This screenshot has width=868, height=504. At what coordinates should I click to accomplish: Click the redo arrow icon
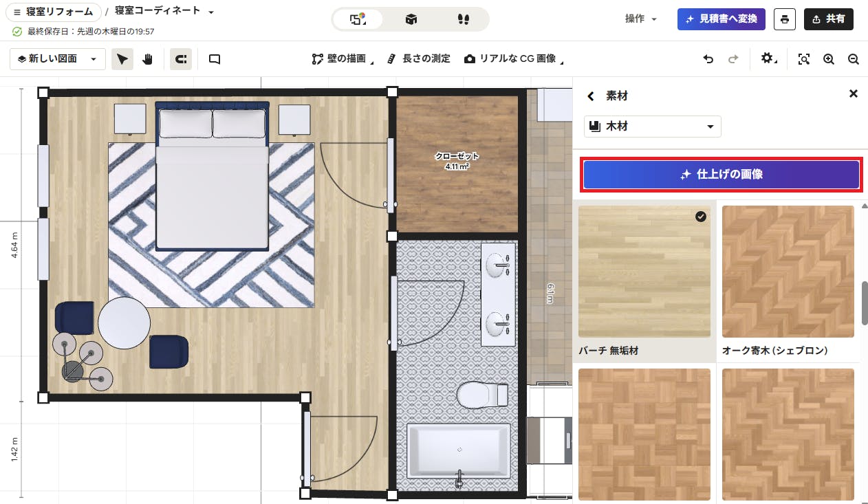click(x=733, y=59)
